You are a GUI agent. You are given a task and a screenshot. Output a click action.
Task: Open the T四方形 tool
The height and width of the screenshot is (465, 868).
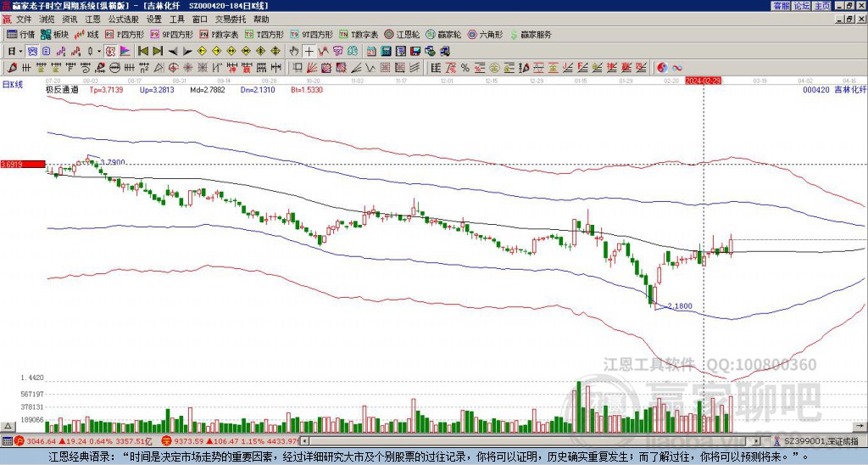pyautogui.click(x=264, y=34)
